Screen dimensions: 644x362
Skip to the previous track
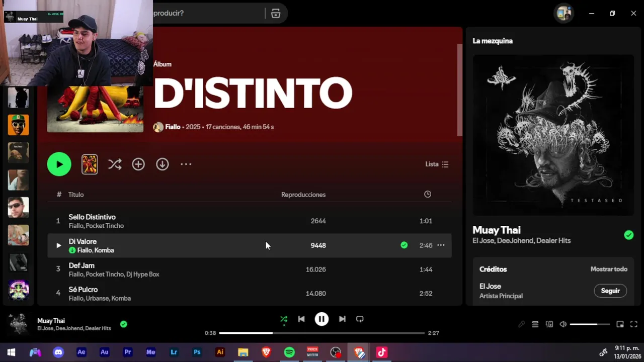click(x=301, y=319)
